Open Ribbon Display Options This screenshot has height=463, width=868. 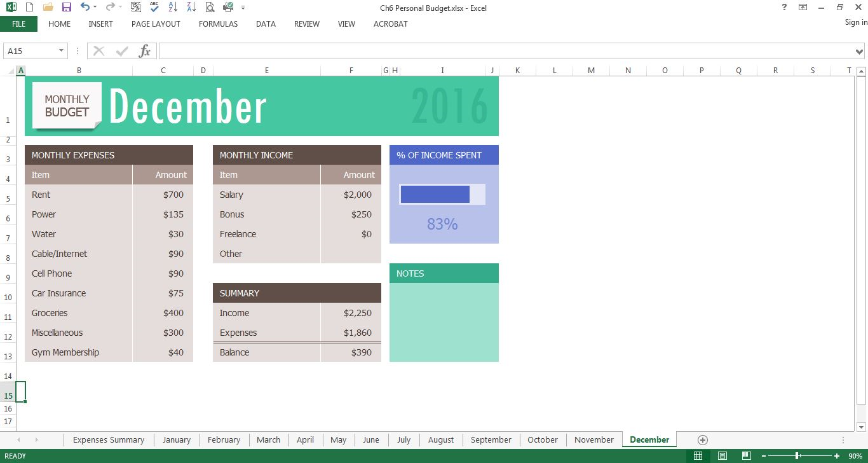point(803,8)
